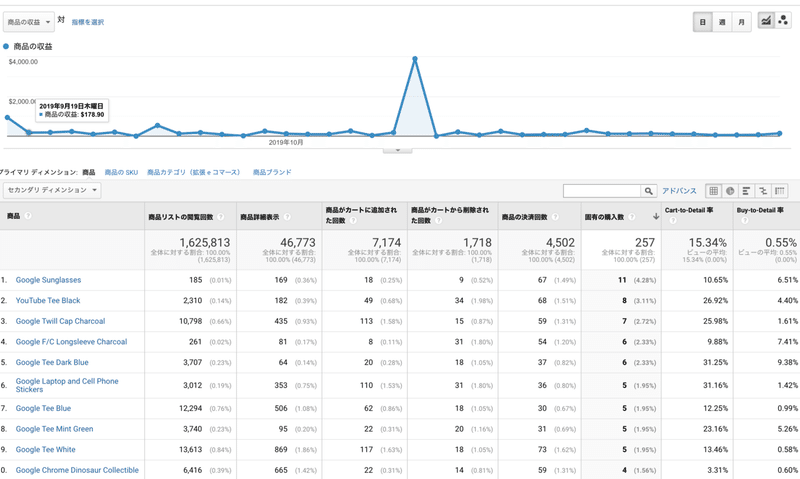Open the セカンダリ ディメンション dropdown
The height and width of the screenshot is (479, 800).
(x=52, y=190)
